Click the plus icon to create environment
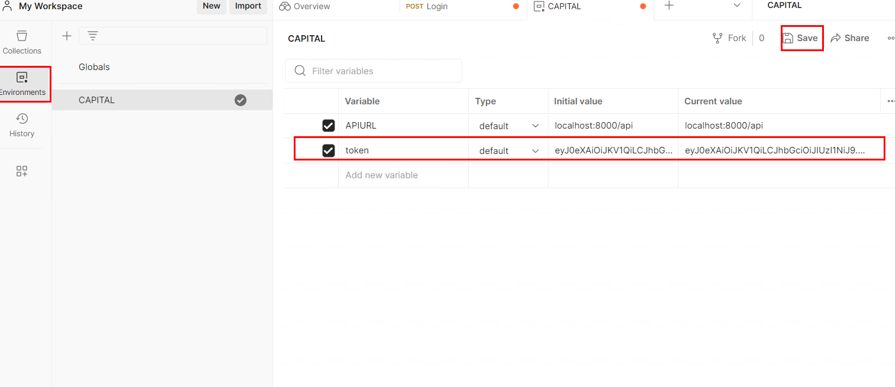895x387 pixels. point(67,36)
